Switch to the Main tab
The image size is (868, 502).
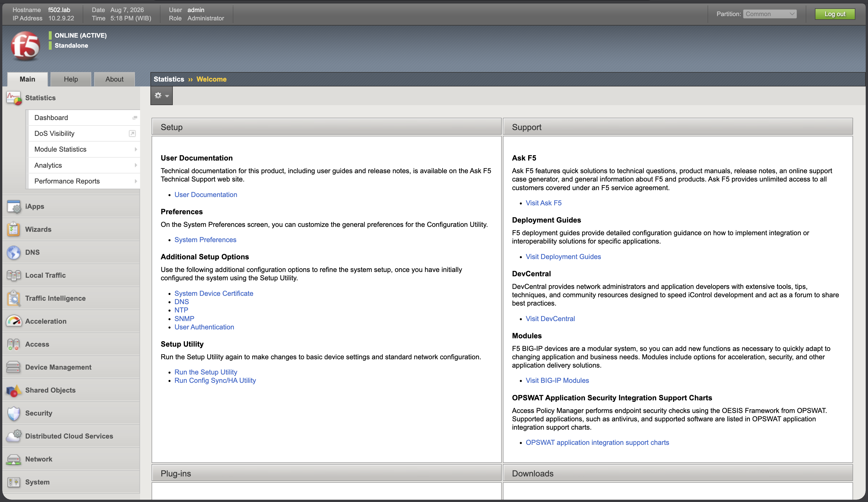coord(27,79)
